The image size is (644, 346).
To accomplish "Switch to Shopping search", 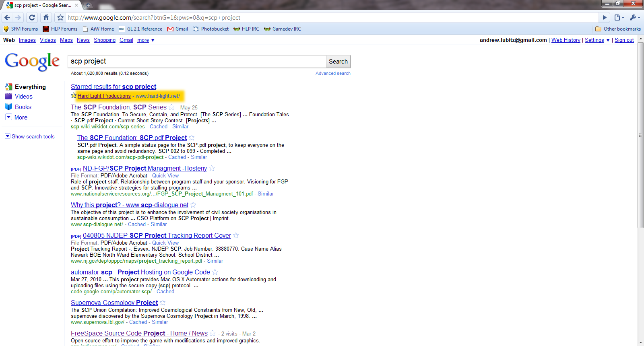I will pos(105,40).
